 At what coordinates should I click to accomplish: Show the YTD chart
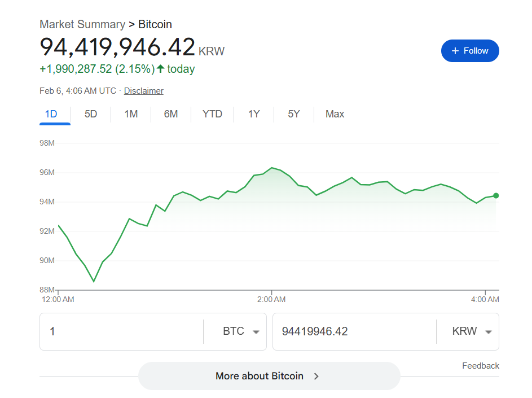[x=212, y=114]
